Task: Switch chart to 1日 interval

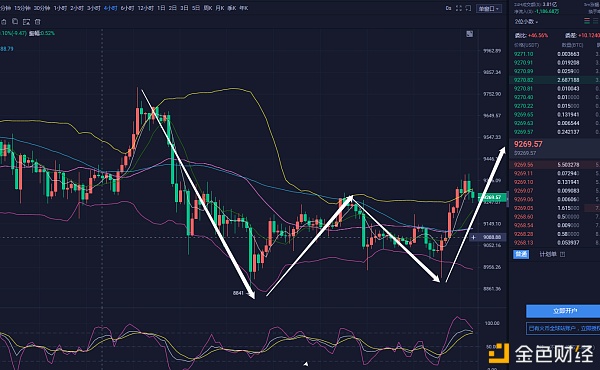Action: 161,8
